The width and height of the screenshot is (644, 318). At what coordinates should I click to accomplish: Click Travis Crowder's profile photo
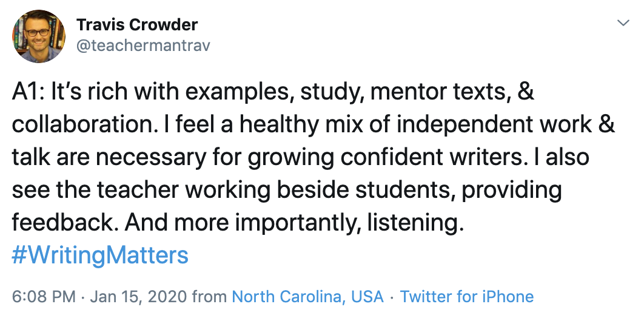pos(39,36)
